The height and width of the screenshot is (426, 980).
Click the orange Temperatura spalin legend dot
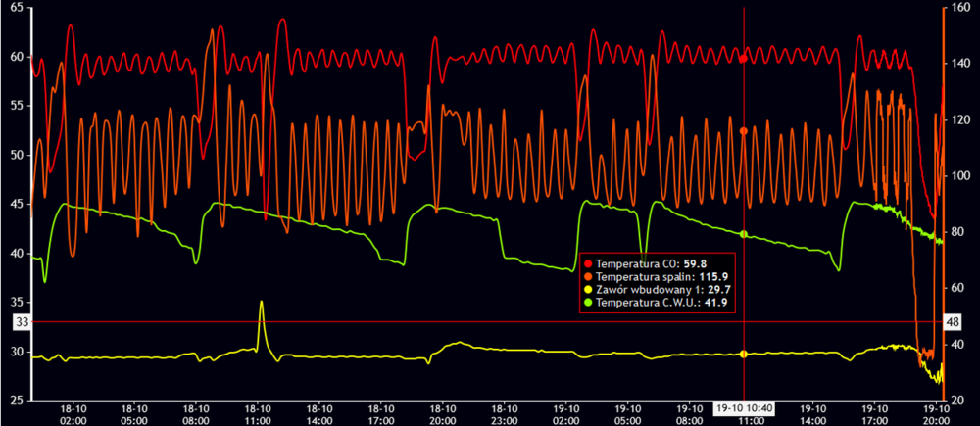pos(588,277)
